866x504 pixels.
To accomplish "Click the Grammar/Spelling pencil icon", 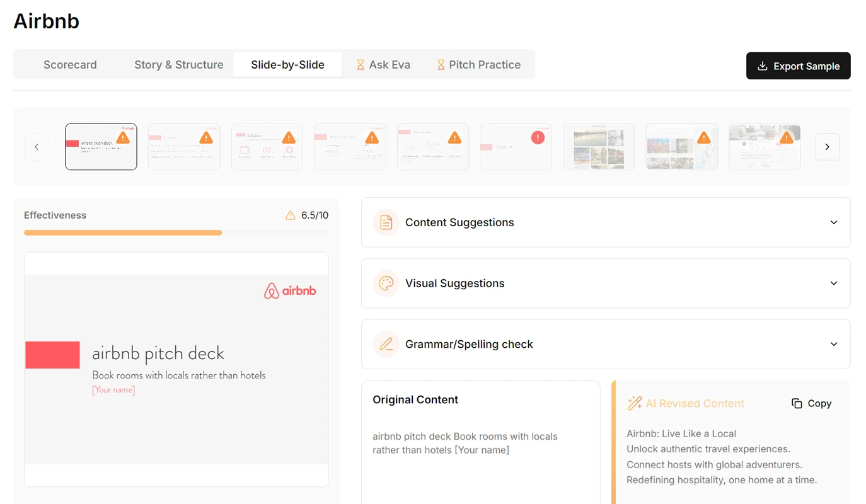I will pos(386,344).
